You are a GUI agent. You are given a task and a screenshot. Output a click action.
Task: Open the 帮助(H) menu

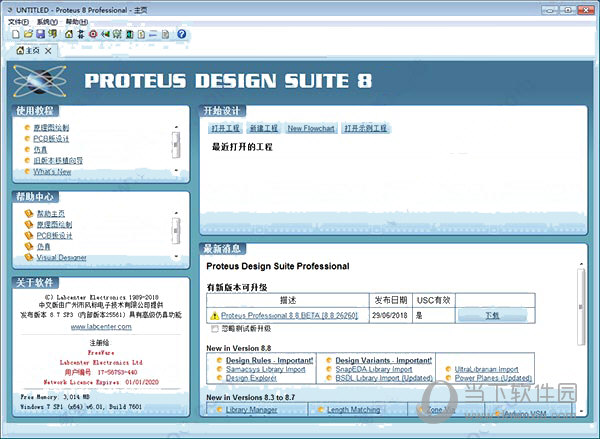(77, 22)
